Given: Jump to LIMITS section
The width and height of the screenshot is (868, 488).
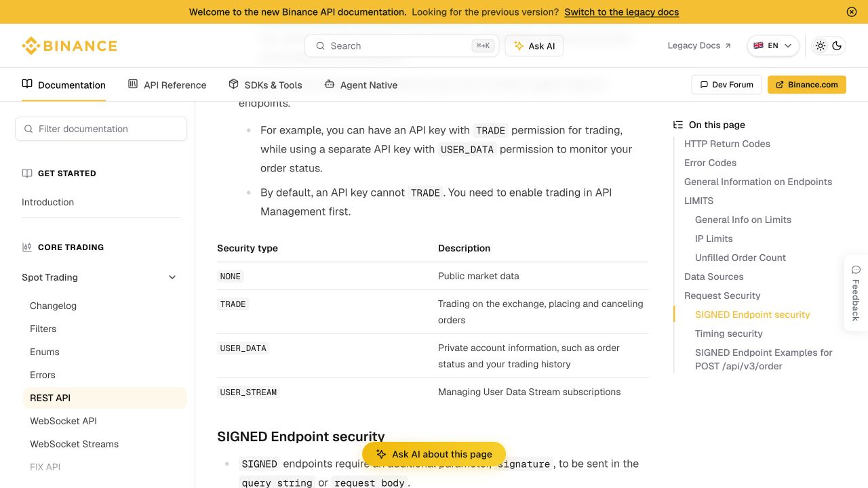Looking at the screenshot, I should pyautogui.click(x=698, y=201).
